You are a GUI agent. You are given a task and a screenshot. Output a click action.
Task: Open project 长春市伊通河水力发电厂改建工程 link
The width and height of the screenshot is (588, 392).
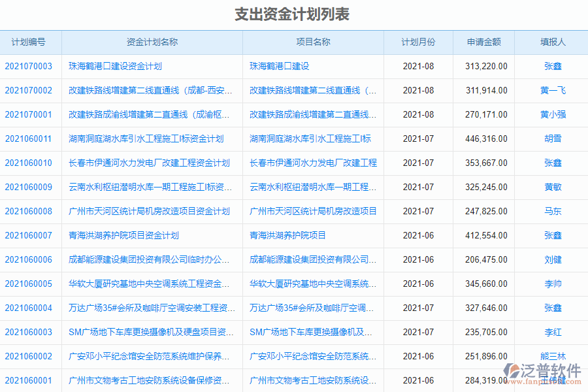[314, 163]
